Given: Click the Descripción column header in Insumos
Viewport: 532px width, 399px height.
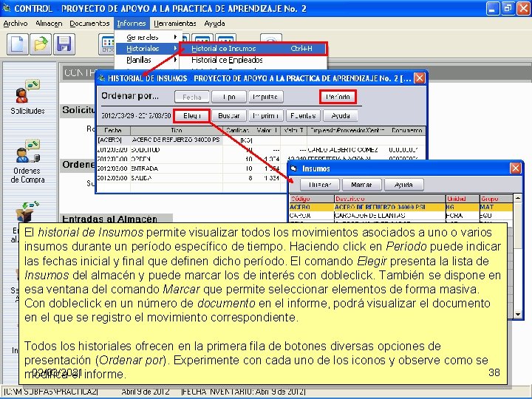Looking at the screenshot, I should click(390, 199).
